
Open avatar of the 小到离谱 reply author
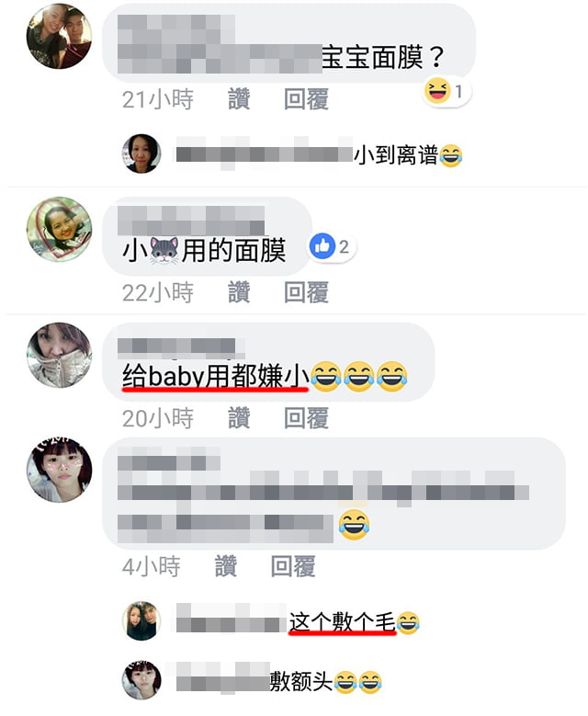pyautogui.click(x=141, y=153)
